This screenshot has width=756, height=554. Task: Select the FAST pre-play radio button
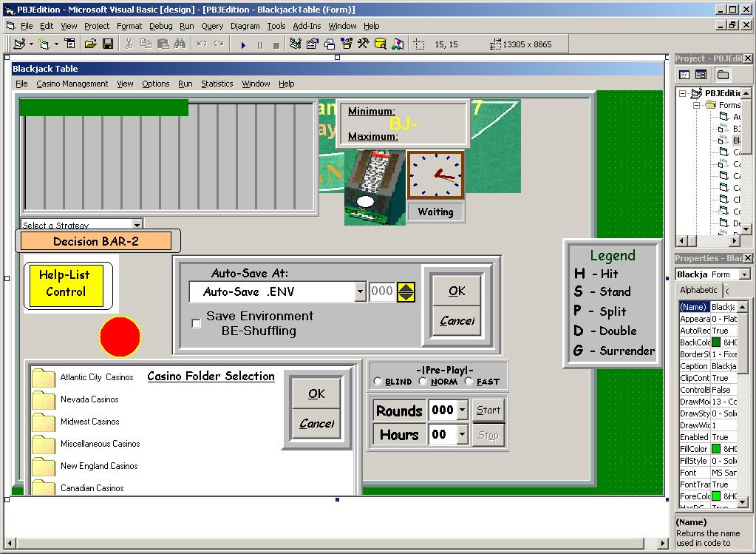point(469,382)
